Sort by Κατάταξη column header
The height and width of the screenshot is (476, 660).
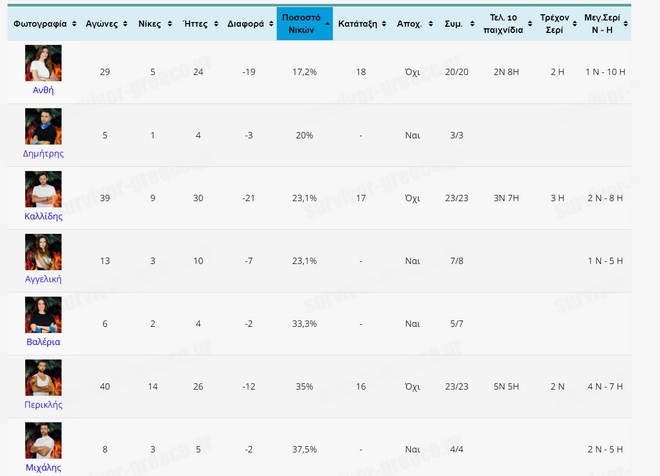362,22
